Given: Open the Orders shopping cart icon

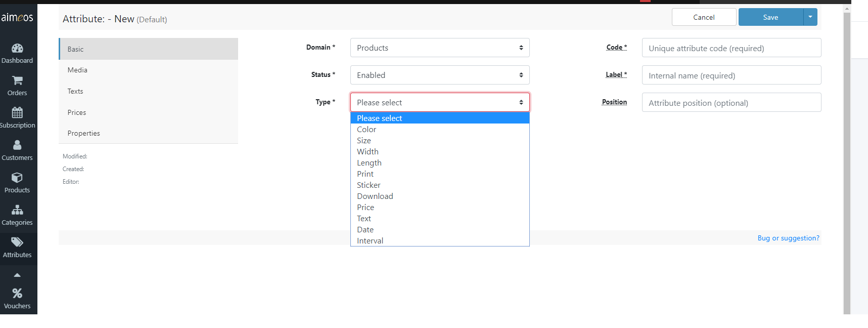Looking at the screenshot, I should coord(17,80).
